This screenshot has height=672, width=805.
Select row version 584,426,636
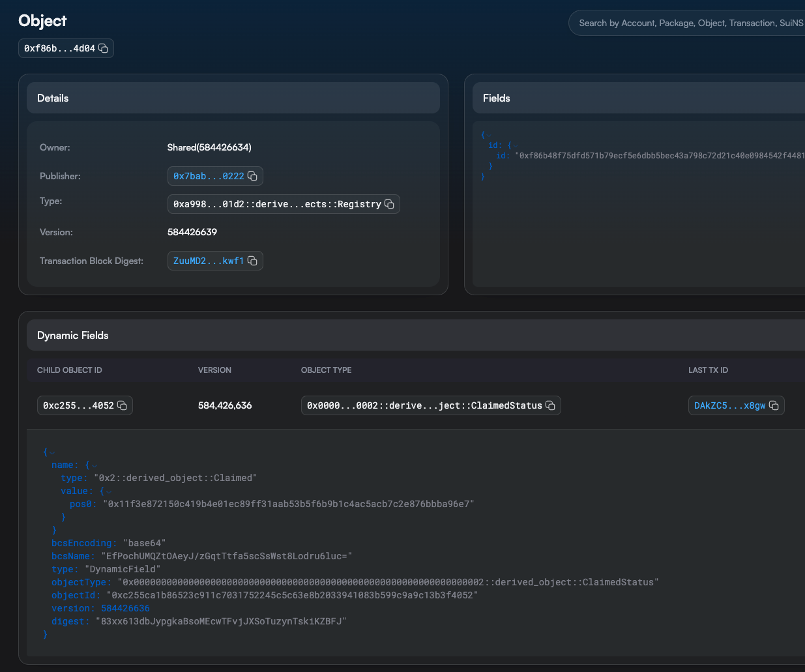tap(225, 405)
